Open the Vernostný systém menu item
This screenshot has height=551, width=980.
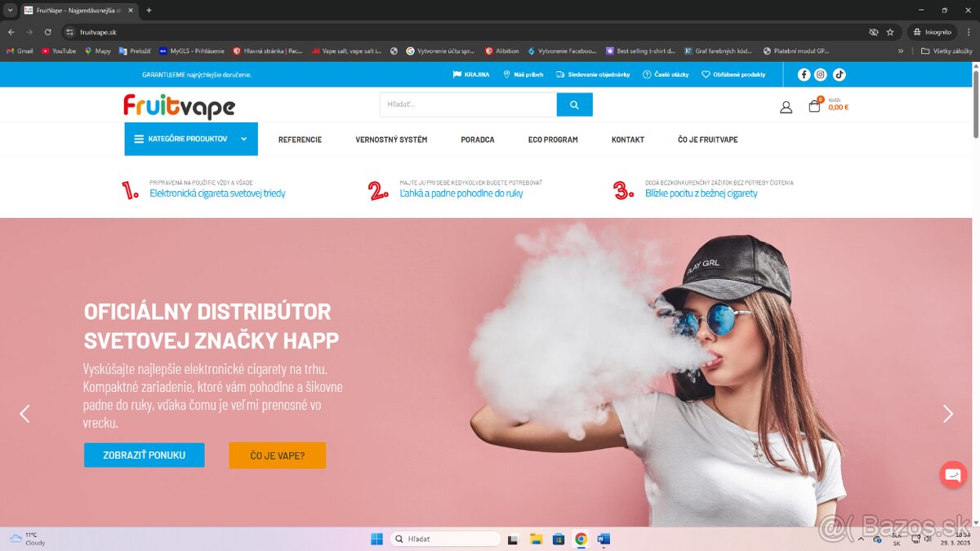(391, 140)
